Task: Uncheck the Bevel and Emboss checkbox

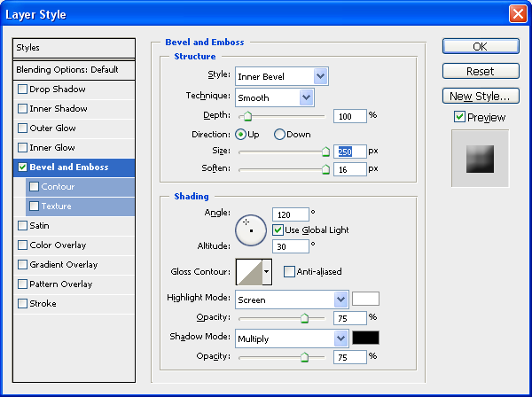Action: click(x=22, y=167)
